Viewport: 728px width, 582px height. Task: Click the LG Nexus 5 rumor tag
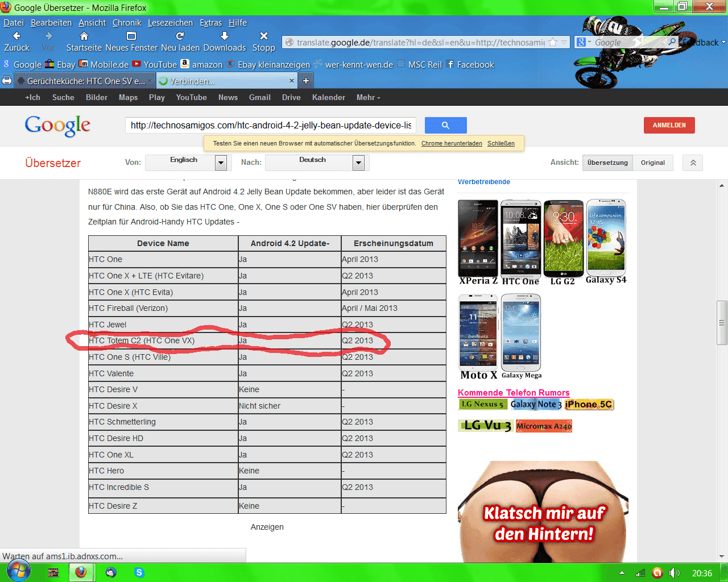point(482,404)
